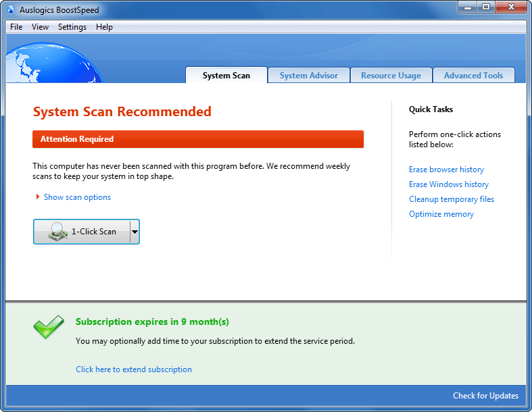
Task: Click the red triangle beside Show scan options
Action: [x=38, y=197]
